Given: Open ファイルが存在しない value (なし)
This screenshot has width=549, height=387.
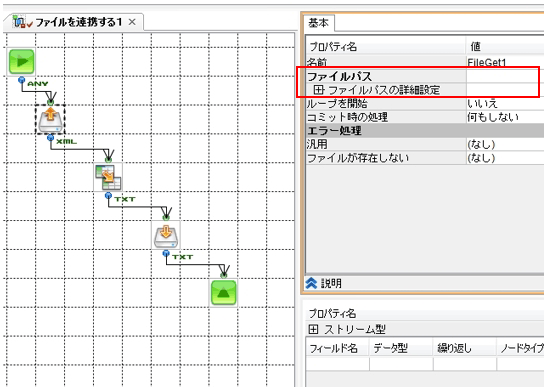Looking at the screenshot, I should [x=481, y=158].
